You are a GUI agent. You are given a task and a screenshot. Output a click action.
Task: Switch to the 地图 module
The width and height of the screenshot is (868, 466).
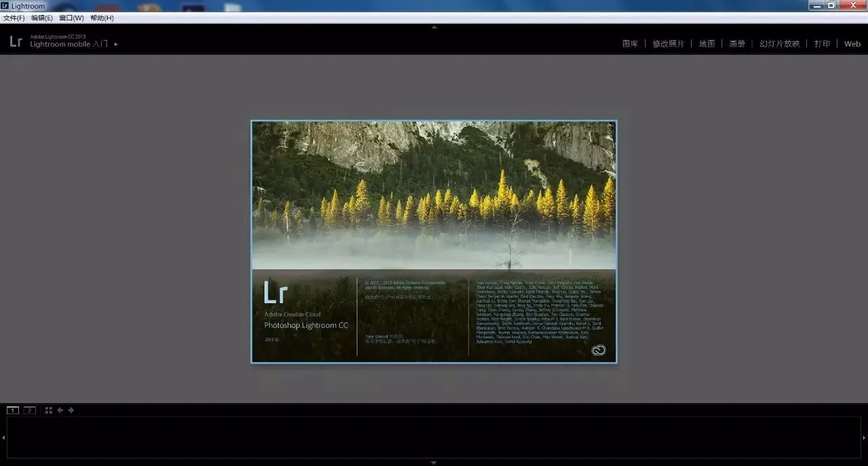point(707,43)
